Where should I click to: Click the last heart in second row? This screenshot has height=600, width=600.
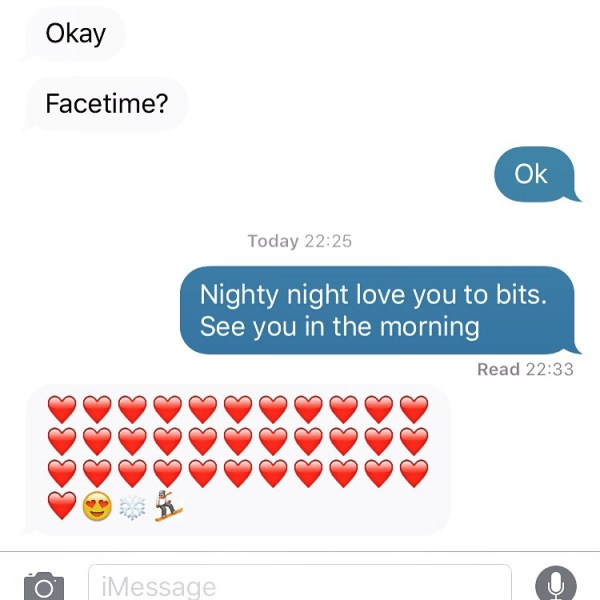(414, 442)
